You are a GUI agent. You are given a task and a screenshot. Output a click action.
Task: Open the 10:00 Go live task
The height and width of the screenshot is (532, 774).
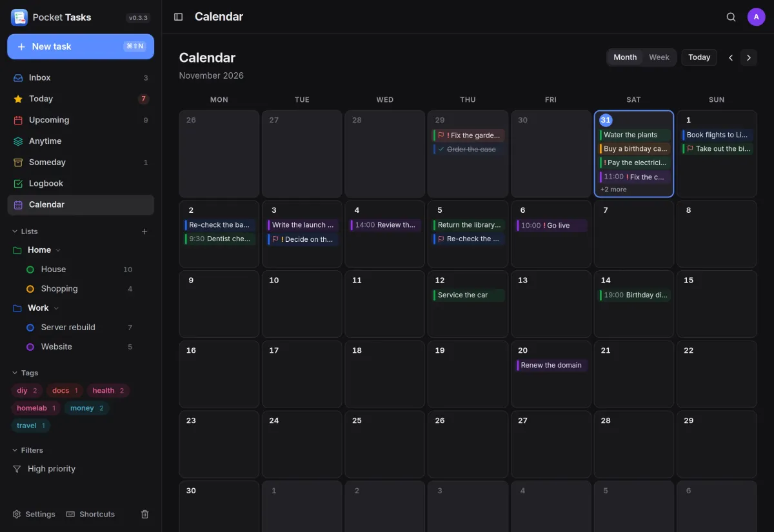(x=551, y=226)
